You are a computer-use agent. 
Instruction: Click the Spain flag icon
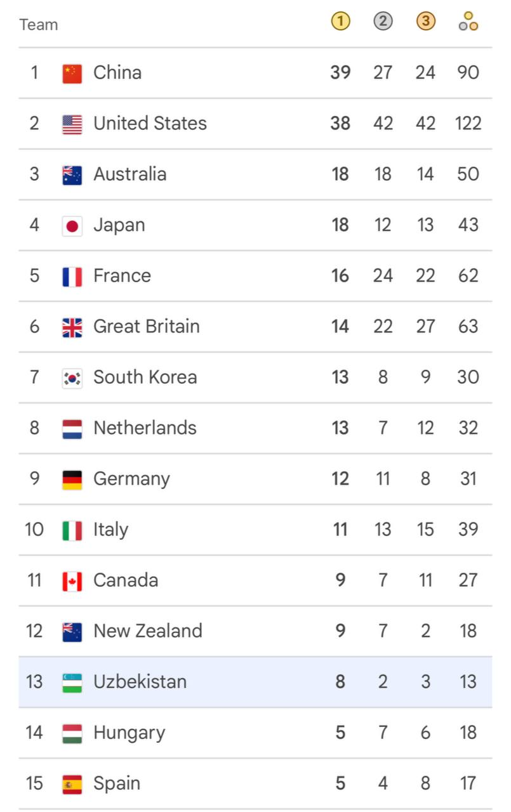click(72, 783)
